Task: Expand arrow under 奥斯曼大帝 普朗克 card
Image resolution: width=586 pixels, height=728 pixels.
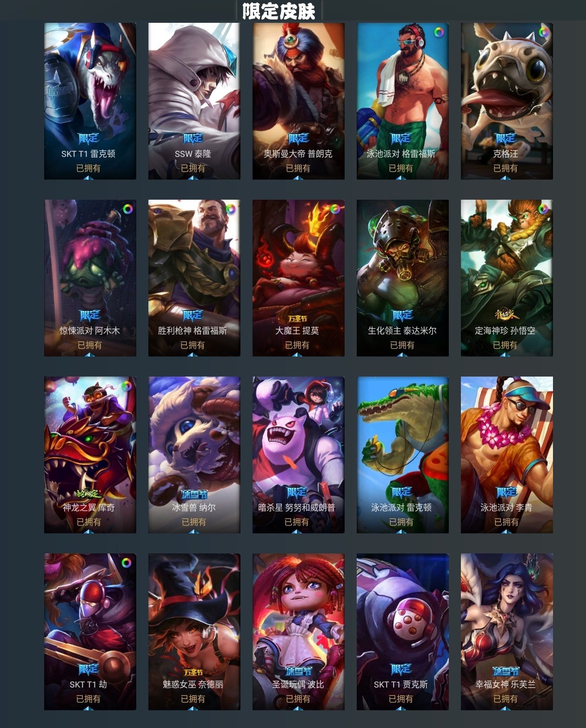Action: point(298,177)
